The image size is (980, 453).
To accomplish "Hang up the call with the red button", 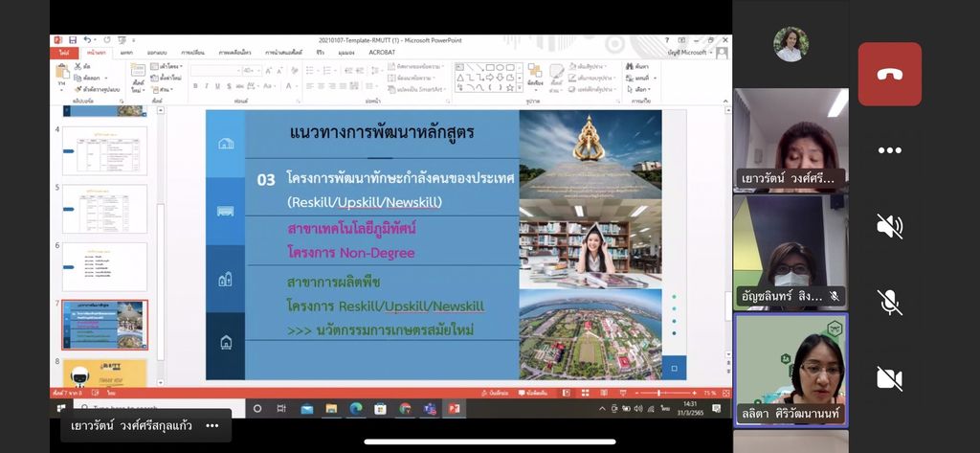I will coord(889,74).
